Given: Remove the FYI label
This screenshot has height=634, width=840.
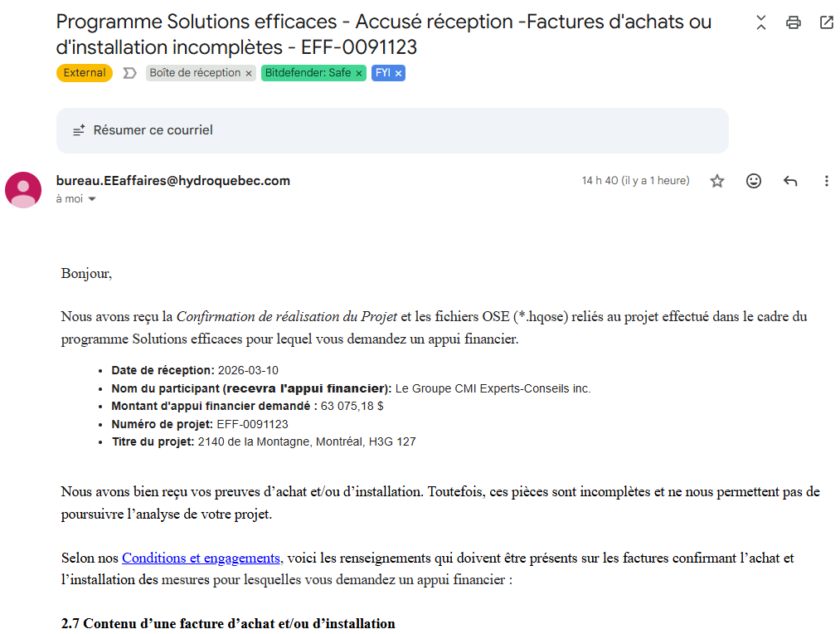Looking at the screenshot, I should point(399,73).
